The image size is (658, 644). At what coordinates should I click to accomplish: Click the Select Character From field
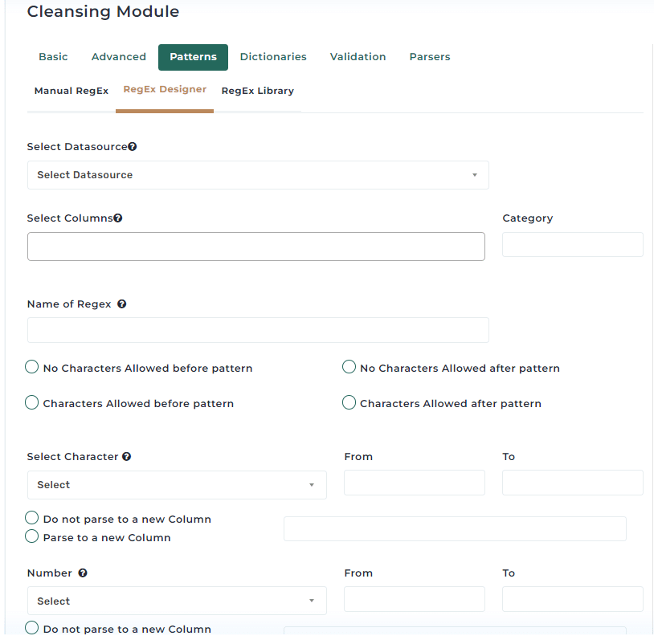(x=415, y=483)
